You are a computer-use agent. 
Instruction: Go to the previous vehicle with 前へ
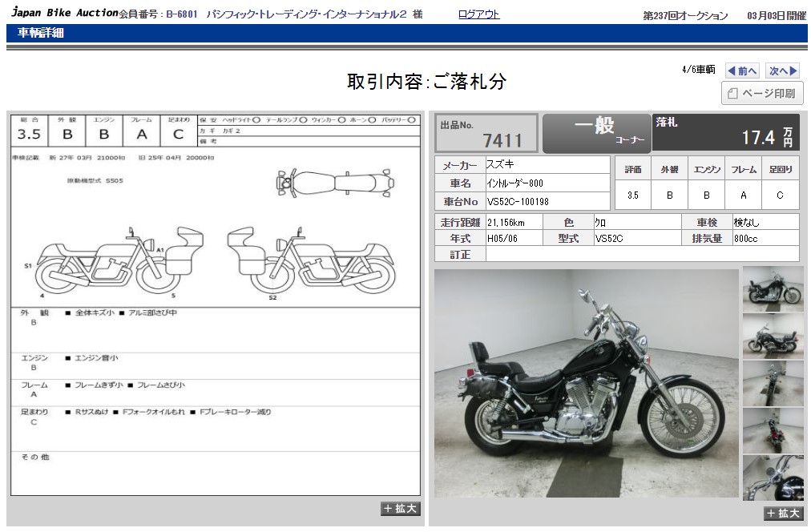(742, 71)
